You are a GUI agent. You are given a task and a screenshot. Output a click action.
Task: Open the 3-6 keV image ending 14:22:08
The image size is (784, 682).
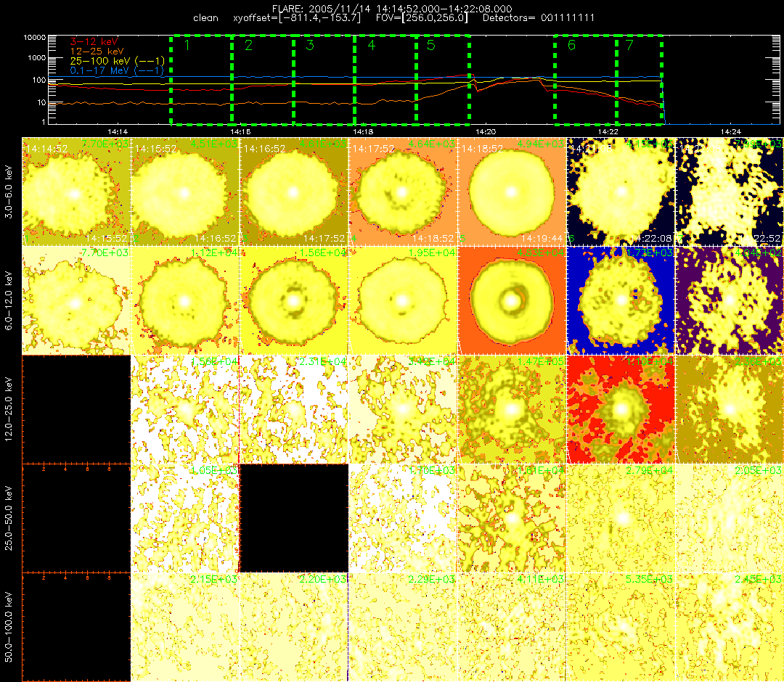pos(621,192)
